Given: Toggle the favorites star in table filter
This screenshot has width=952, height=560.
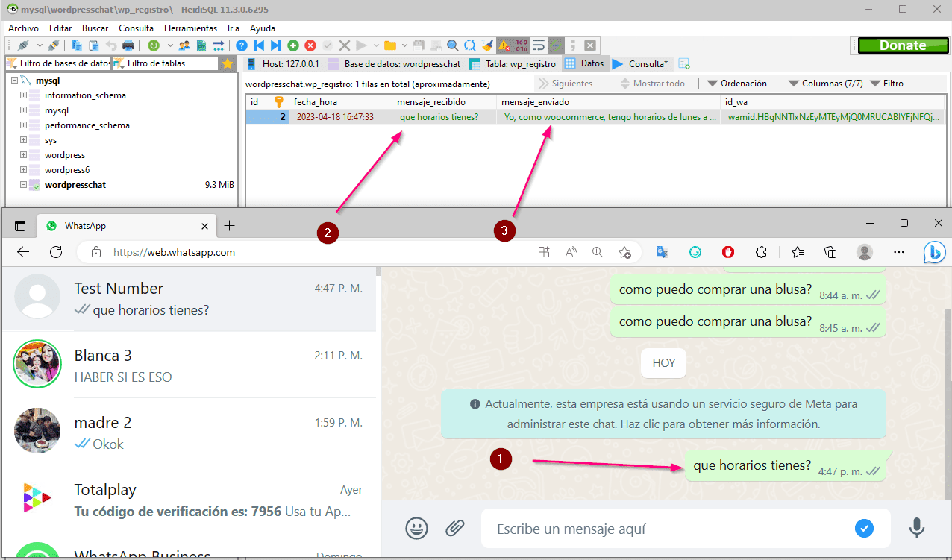Looking at the screenshot, I should point(228,63).
